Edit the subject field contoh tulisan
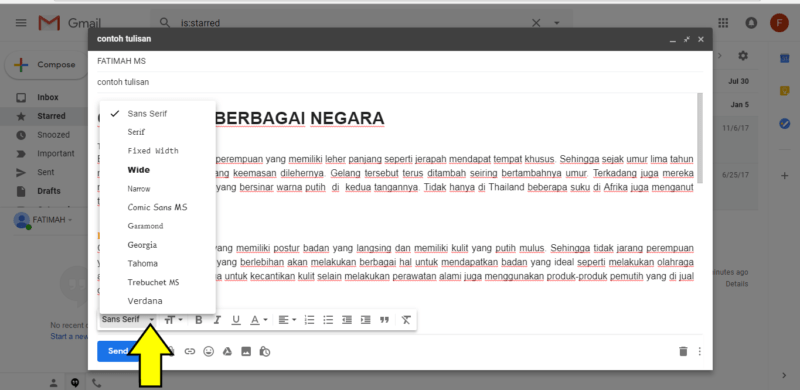 tap(400, 82)
